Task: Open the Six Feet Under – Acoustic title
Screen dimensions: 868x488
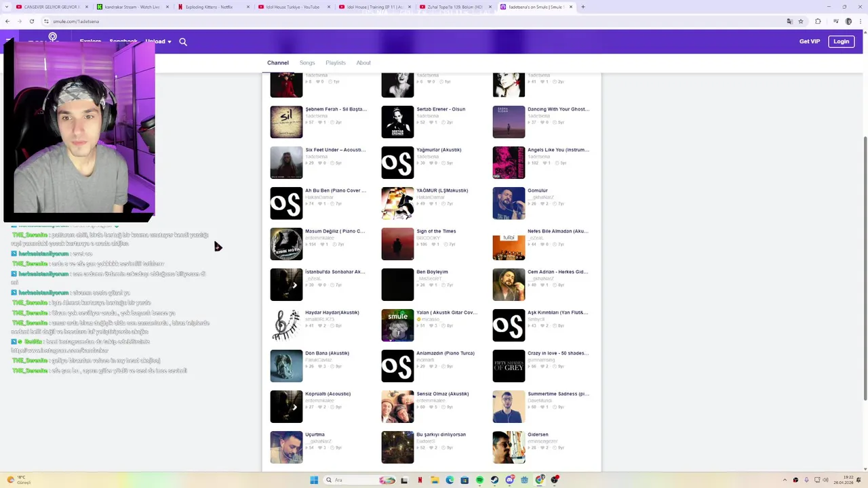Action: coord(335,150)
